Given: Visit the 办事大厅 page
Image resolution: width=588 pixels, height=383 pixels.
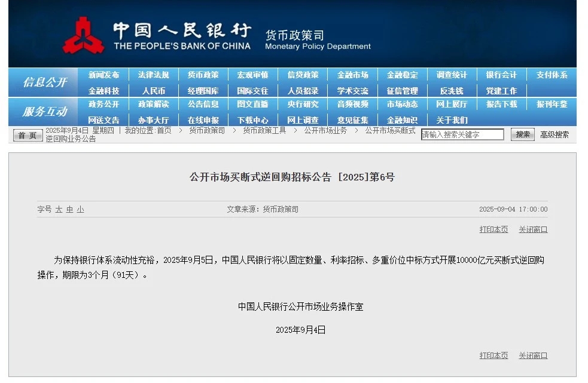Looking at the screenshot, I should 153,120.
